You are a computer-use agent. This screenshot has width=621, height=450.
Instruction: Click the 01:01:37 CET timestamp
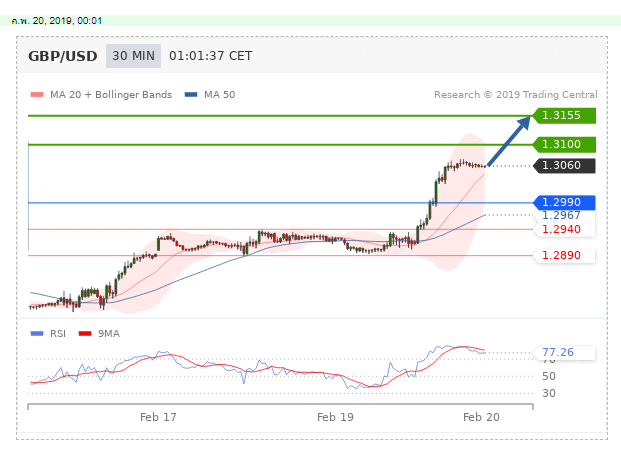[x=210, y=56]
